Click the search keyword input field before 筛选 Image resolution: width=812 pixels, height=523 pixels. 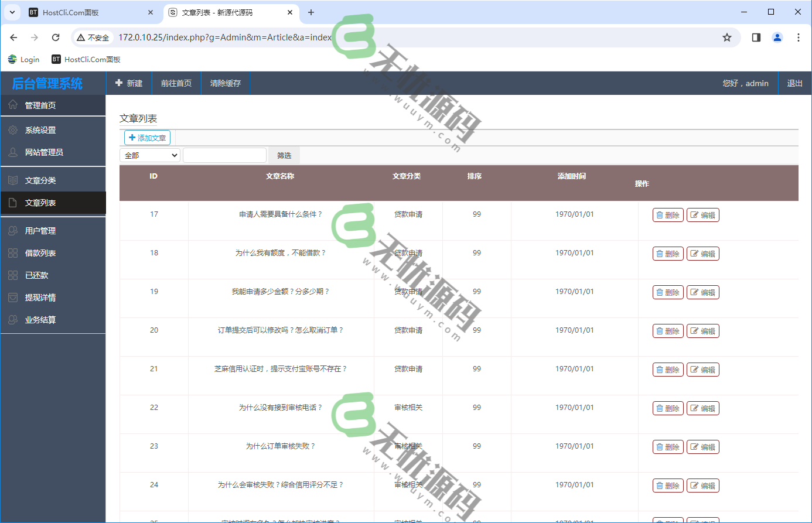coord(224,155)
